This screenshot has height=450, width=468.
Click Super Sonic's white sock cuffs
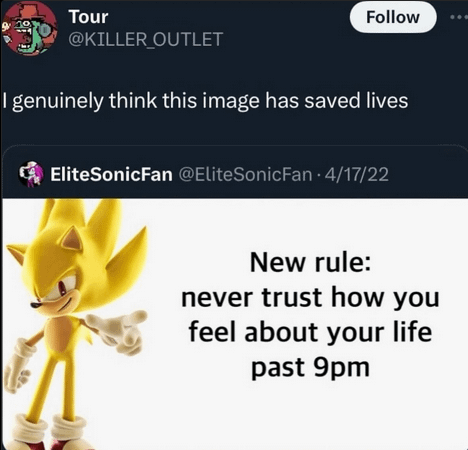tap(50, 427)
